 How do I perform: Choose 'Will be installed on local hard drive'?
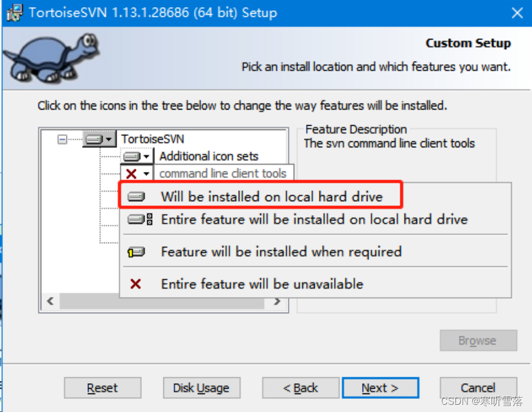[x=315, y=196]
